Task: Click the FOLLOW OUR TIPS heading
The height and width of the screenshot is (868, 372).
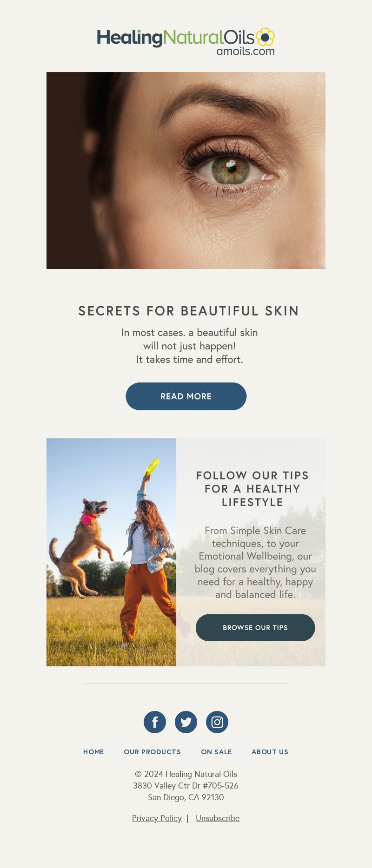Action: (x=252, y=489)
